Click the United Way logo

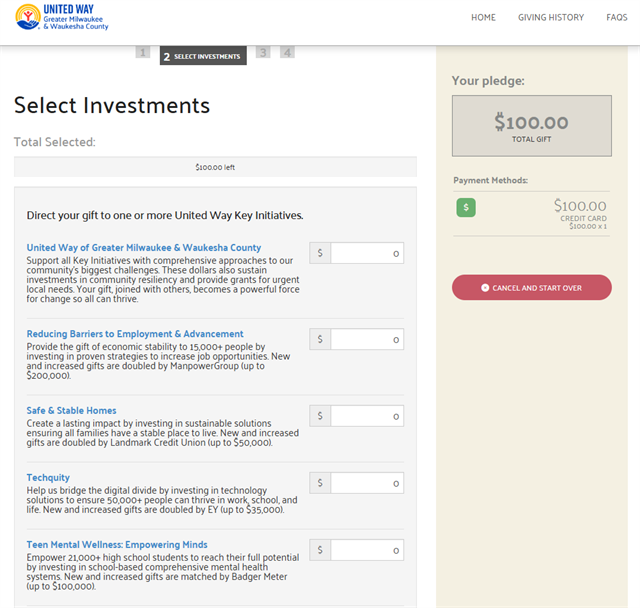pos(62,17)
